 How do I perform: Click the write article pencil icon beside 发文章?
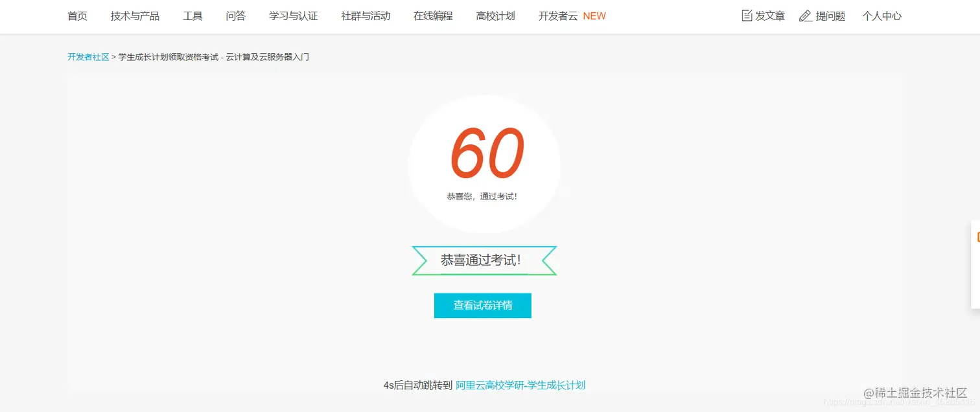tap(745, 16)
